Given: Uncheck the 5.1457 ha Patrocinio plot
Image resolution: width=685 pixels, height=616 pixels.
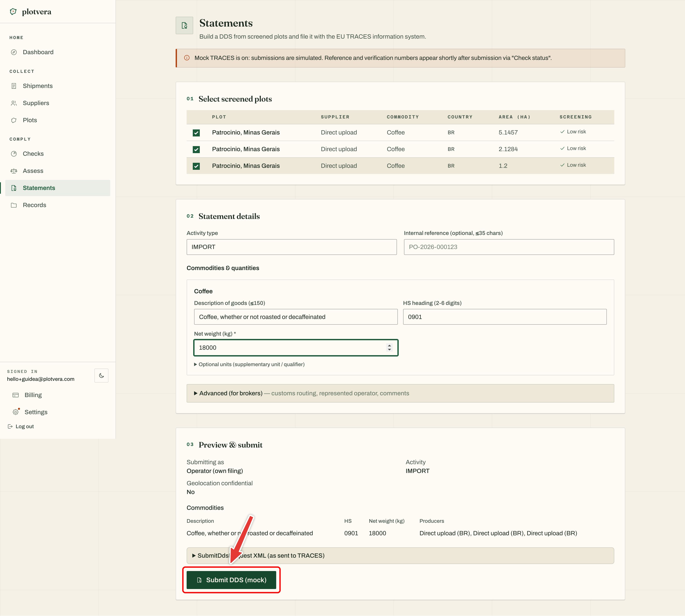Looking at the screenshot, I should pyautogui.click(x=196, y=133).
